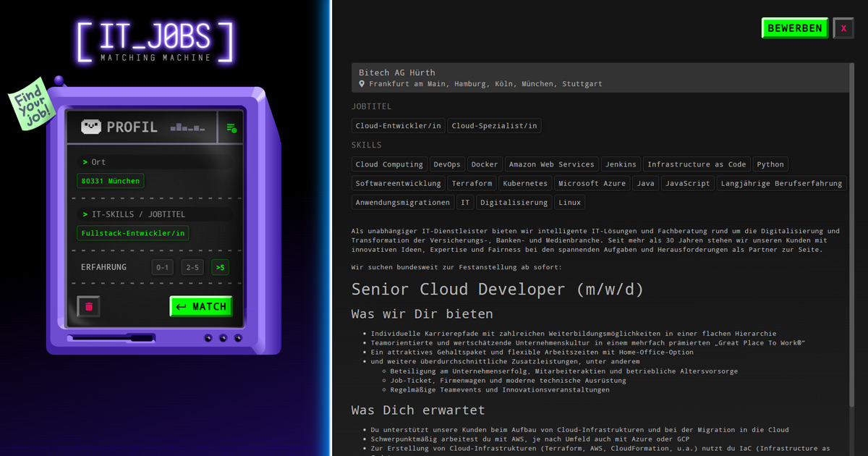Click the Infrastructure as Code skill tag
This screenshot has width=868, height=456.
(697, 164)
